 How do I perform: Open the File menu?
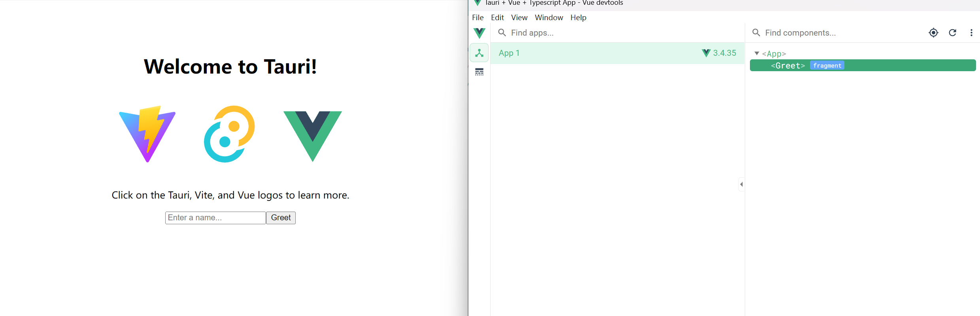pos(478,17)
